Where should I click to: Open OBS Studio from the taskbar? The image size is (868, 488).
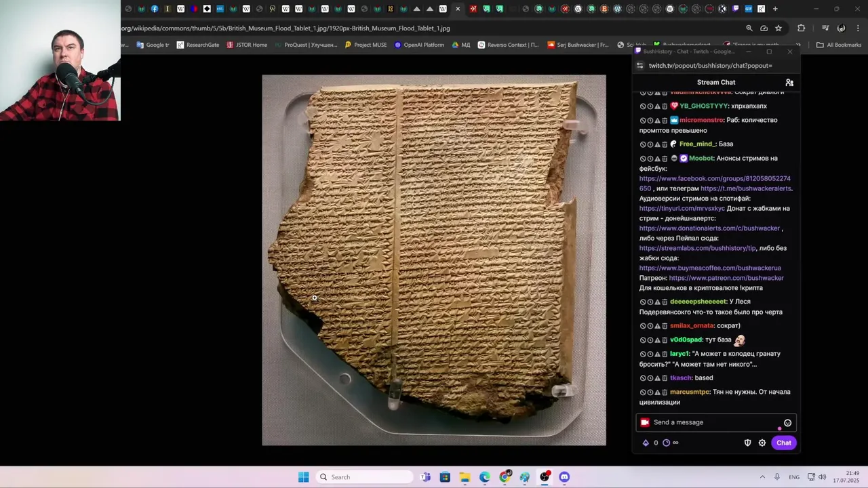tap(545, 477)
